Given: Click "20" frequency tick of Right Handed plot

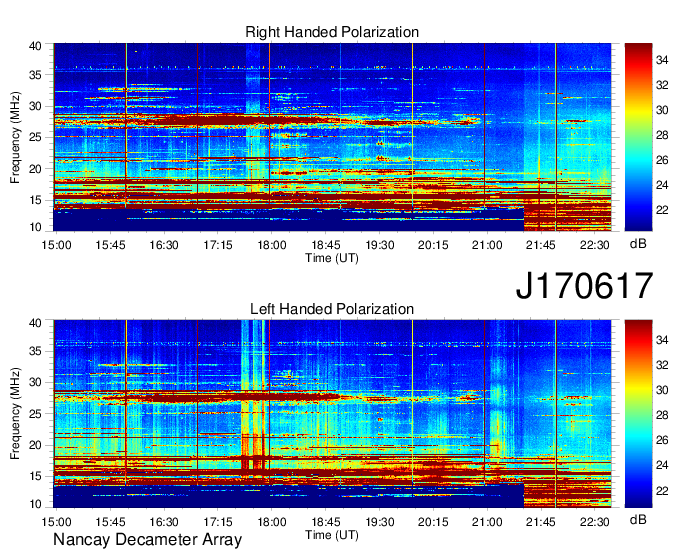Looking at the screenshot, I should (x=36, y=169).
